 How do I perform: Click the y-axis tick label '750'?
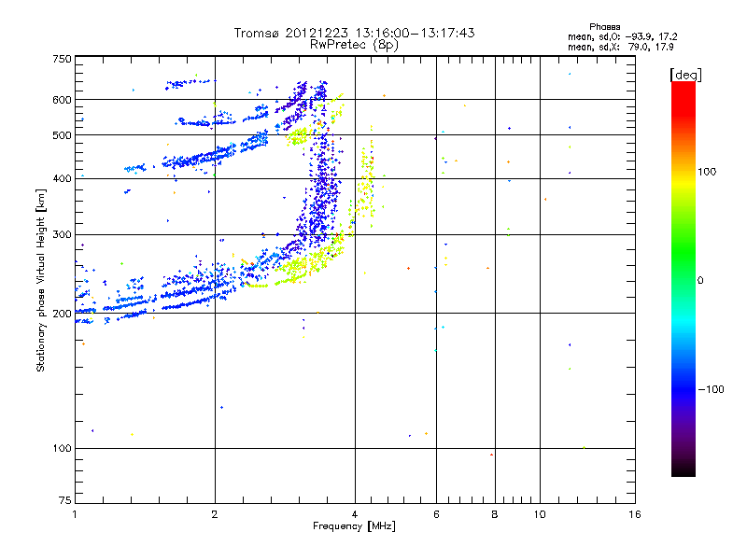[62, 59]
